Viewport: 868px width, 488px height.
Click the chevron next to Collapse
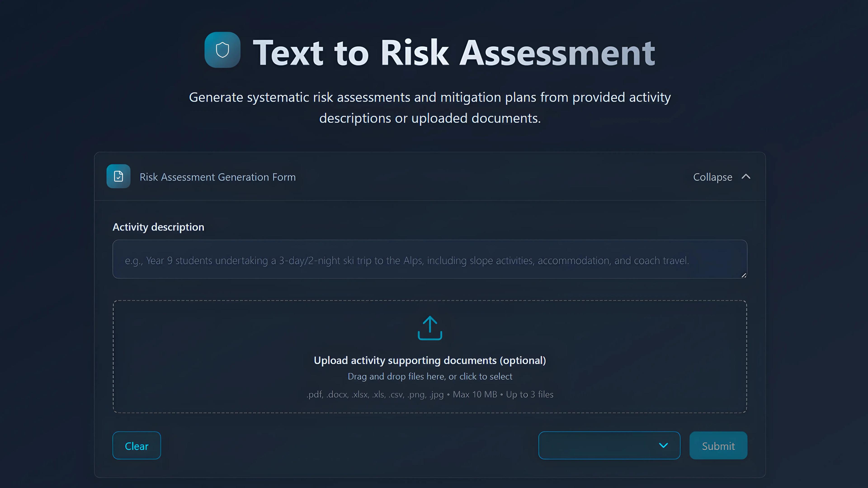[746, 176]
